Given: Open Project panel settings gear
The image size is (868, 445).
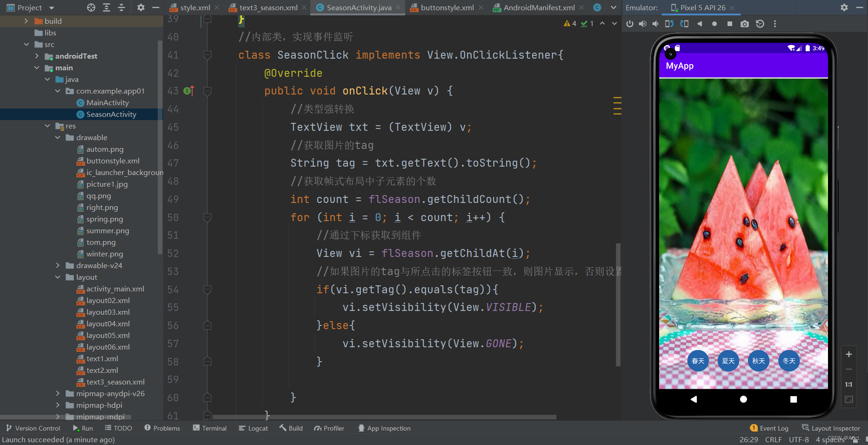Looking at the screenshot, I should point(141,7).
